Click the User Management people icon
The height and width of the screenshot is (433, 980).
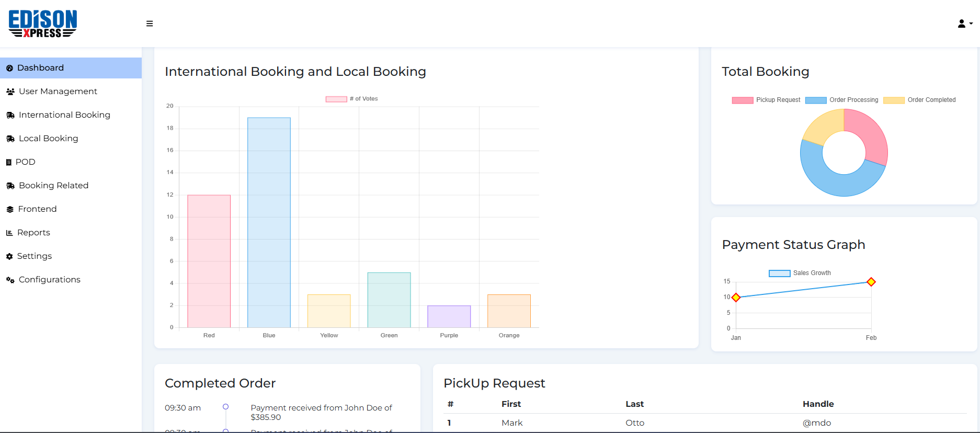point(10,92)
